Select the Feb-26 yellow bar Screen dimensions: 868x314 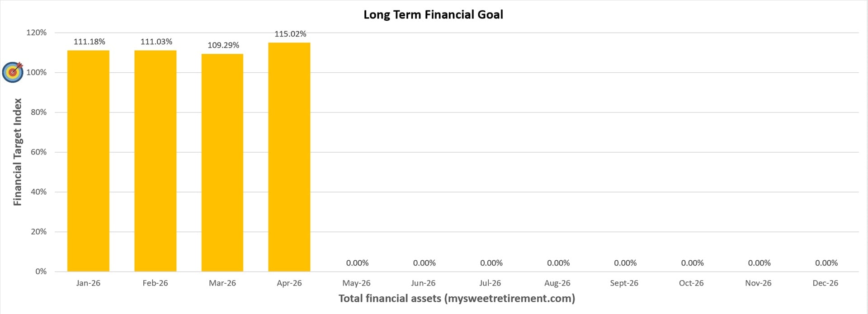click(x=155, y=160)
